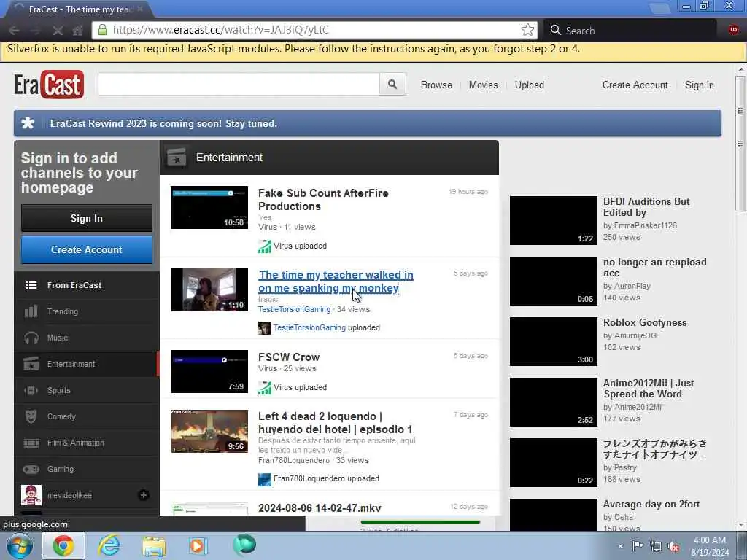The height and width of the screenshot is (560, 747).
Task: Show hidden tray icons arrow
Action: click(x=620, y=546)
